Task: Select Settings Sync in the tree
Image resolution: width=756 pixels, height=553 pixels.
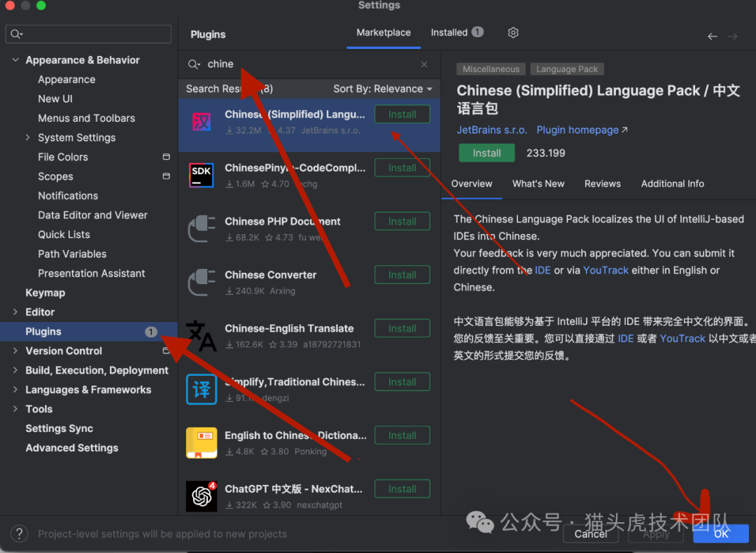Action: click(x=59, y=428)
